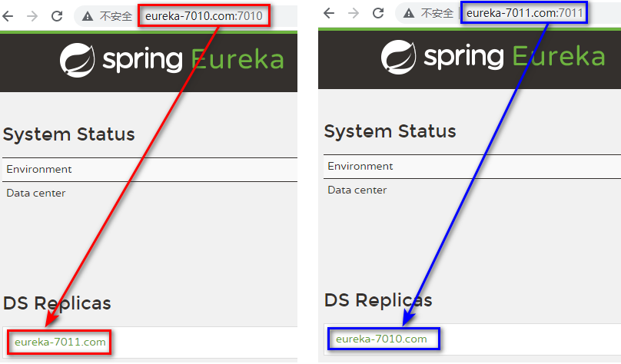Click Data center row on eureka-7010 page
This screenshot has height=364, width=621.
[x=150, y=194]
